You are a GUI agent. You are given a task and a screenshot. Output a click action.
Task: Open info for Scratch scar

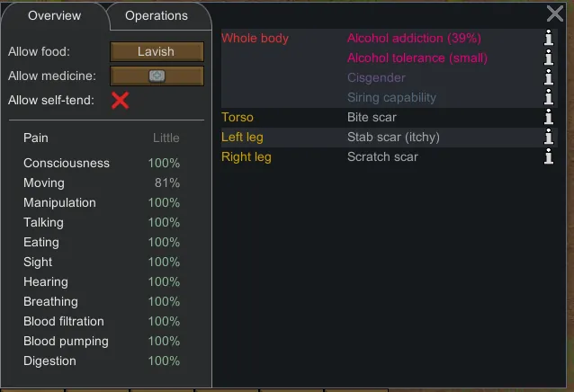pos(548,157)
